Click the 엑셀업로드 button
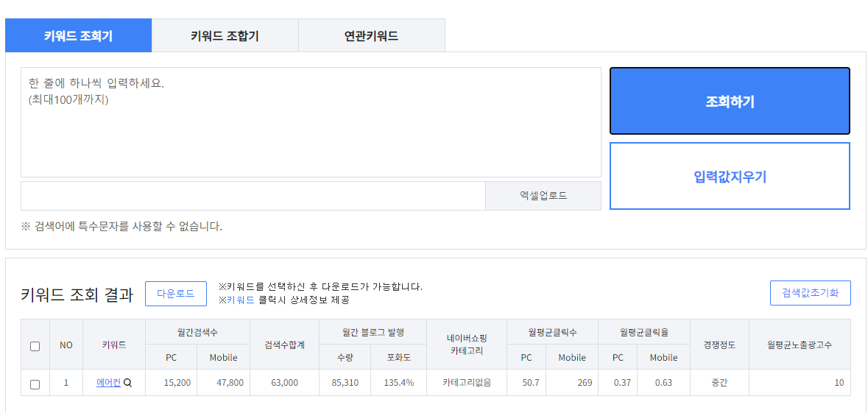 [543, 196]
